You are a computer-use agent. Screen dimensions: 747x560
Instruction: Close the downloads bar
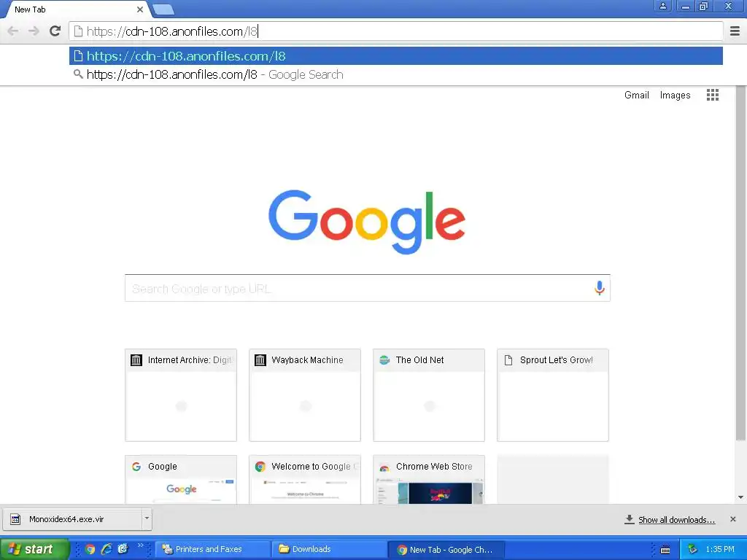tap(732, 519)
